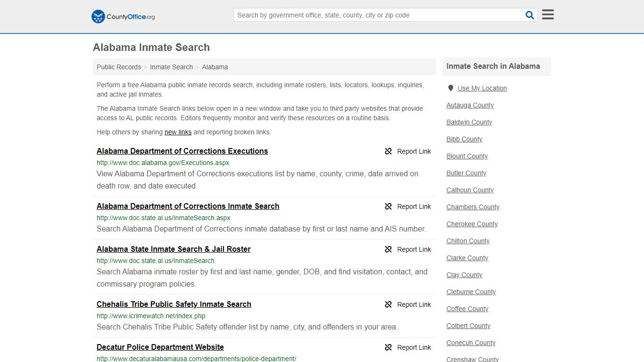644x362 pixels.
Task: Open the InmateSearch.aspx URL
Action: point(164,218)
